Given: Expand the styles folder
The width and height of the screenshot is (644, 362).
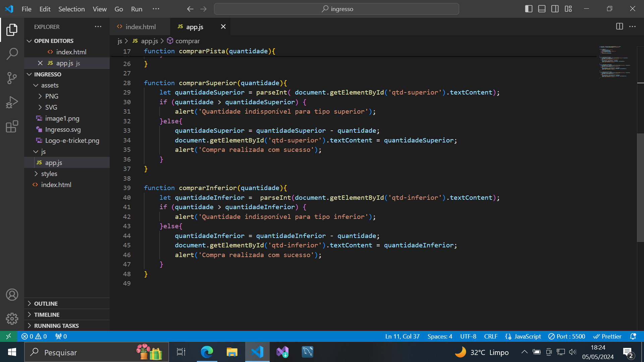Looking at the screenshot, I should (x=67, y=174).
